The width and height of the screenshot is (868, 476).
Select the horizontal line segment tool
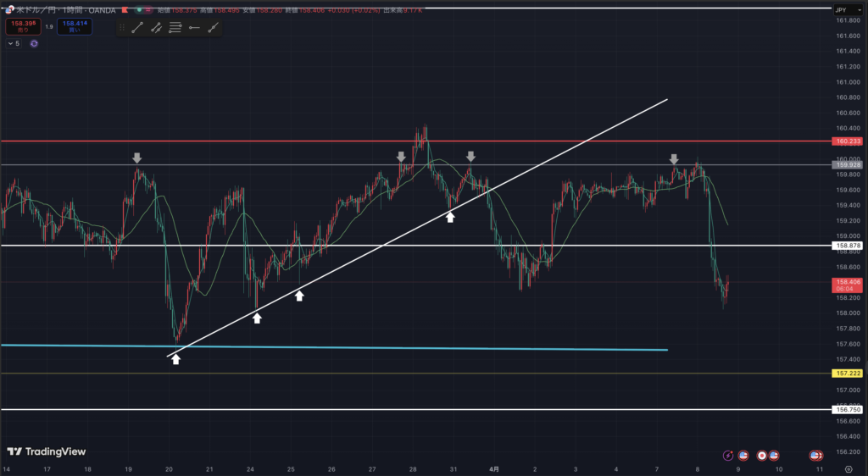pos(194,27)
